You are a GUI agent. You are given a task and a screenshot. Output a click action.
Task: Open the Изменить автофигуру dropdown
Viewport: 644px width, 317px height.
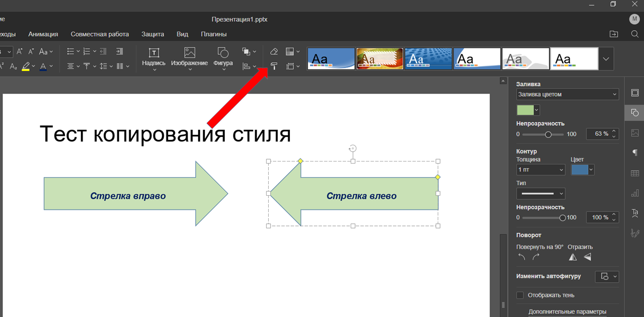pos(607,276)
